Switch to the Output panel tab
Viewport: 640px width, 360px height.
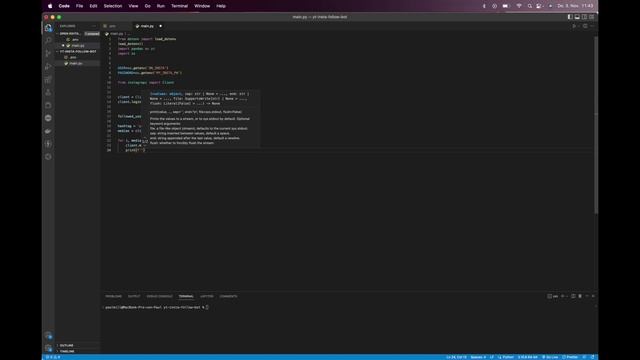(134, 296)
